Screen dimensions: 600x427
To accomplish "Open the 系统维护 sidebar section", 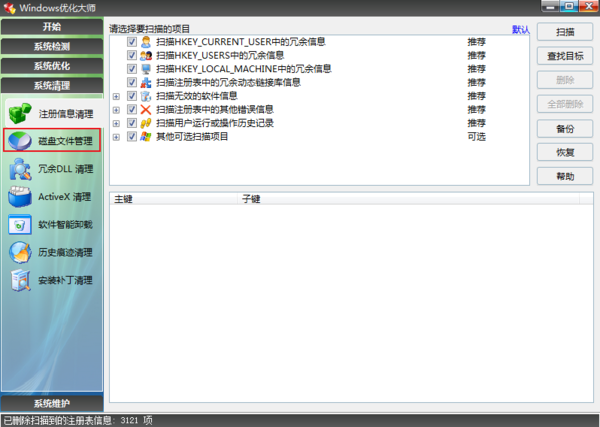I will (52, 403).
